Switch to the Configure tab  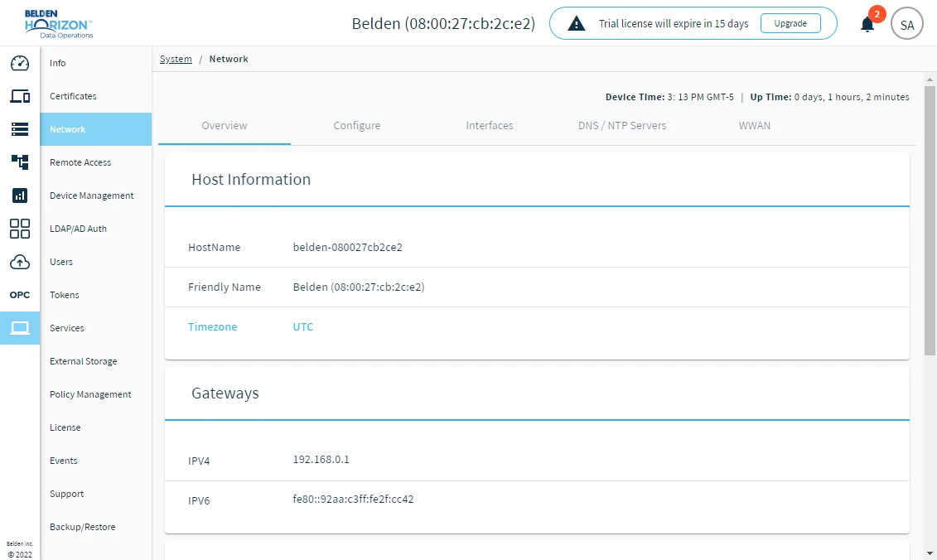(x=357, y=126)
